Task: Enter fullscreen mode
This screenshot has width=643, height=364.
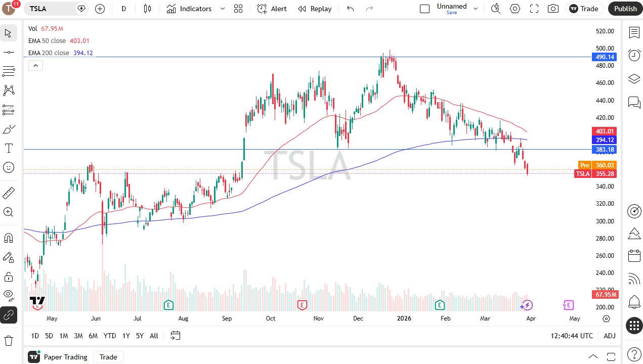Action: click(x=534, y=9)
